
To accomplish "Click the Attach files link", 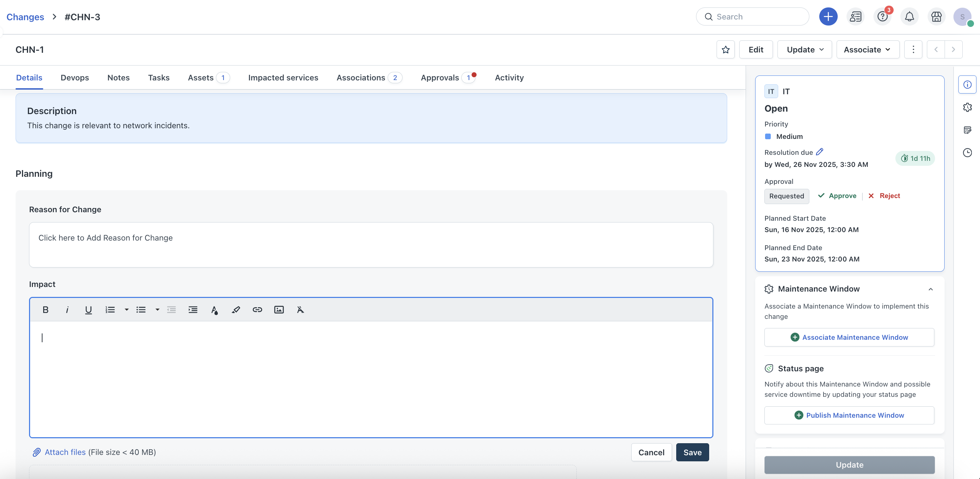I will pos(65,452).
